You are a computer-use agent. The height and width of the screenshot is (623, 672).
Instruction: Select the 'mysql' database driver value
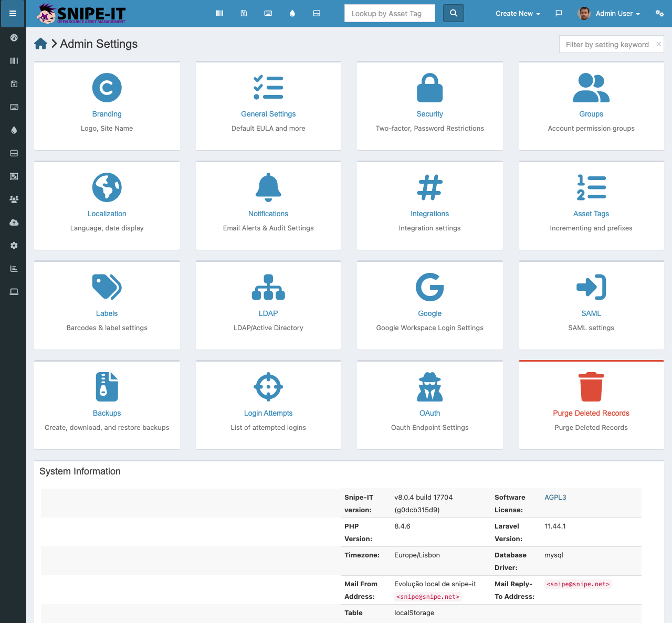[554, 555]
